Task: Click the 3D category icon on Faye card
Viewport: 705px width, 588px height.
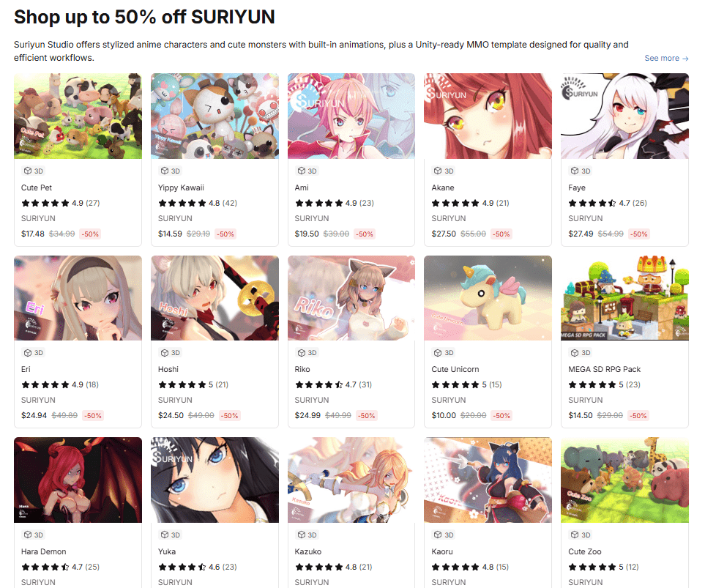Action: coord(575,171)
